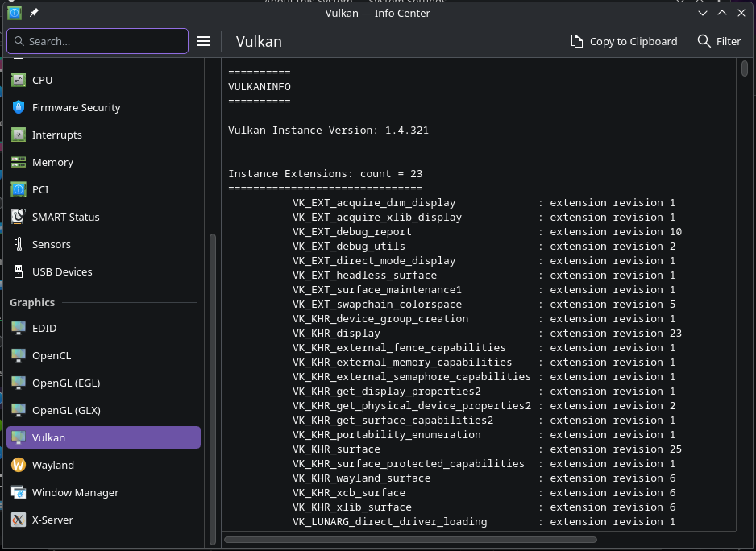The image size is (756, 551).
Task: Select OpenGL (EGL) in sidebar
Action: (66, 383)
